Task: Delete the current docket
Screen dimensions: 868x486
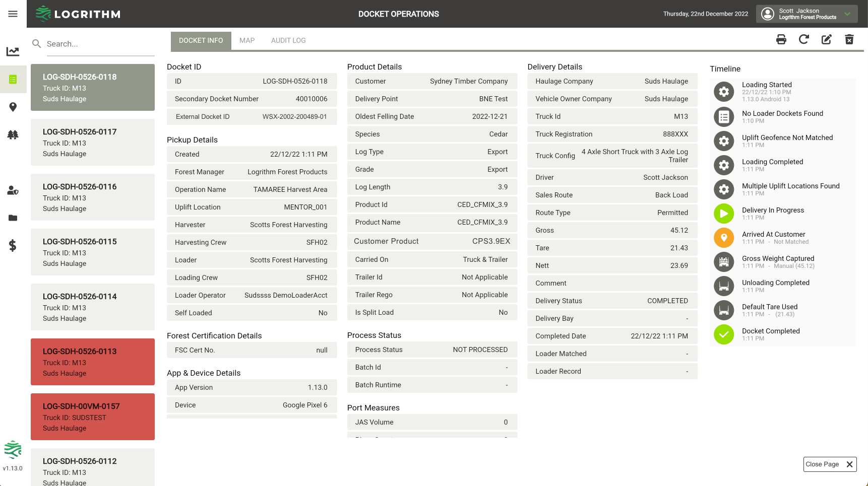Action: pyautogui.click(x=849, y=39)
